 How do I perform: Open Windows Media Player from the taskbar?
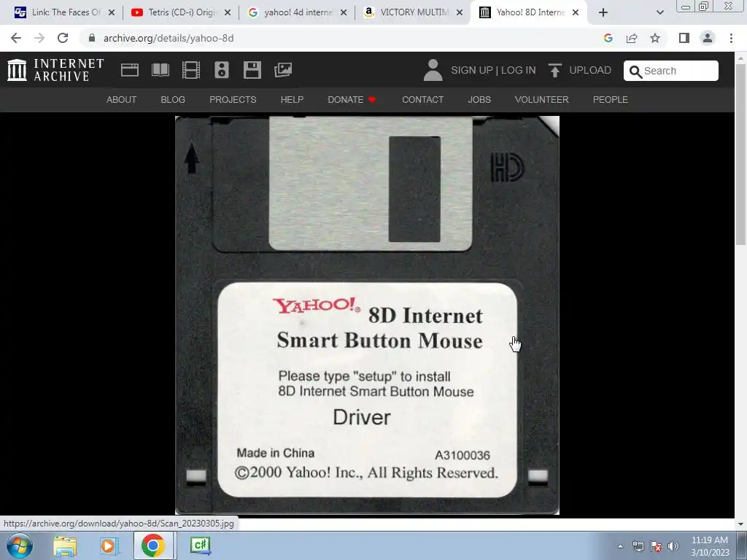tap(109, 546)
